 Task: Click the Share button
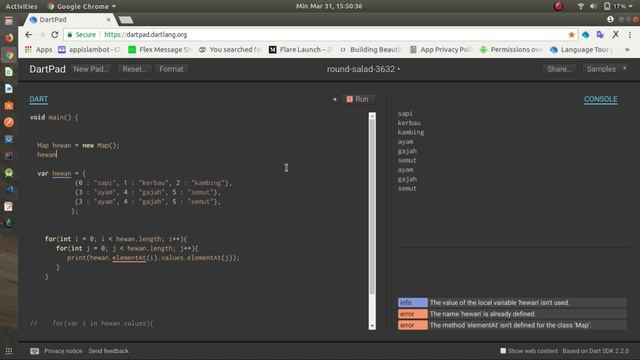(559, 69)
